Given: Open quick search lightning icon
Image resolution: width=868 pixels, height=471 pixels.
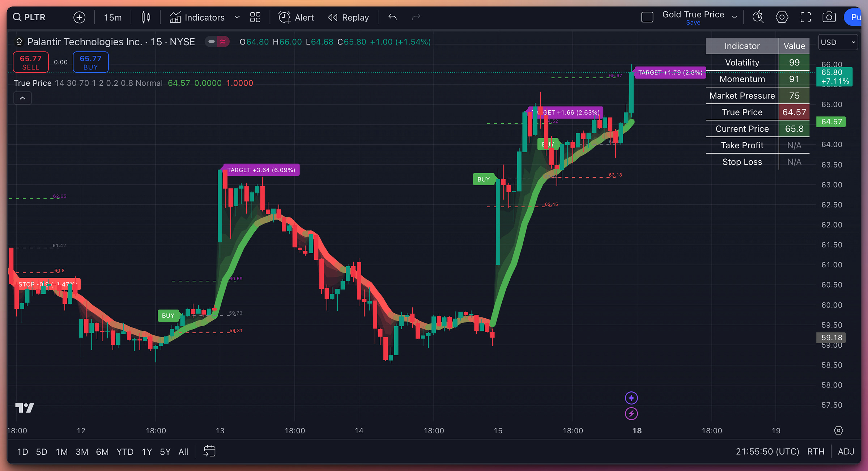Looking at the screenshot, I should pos(758,17).
